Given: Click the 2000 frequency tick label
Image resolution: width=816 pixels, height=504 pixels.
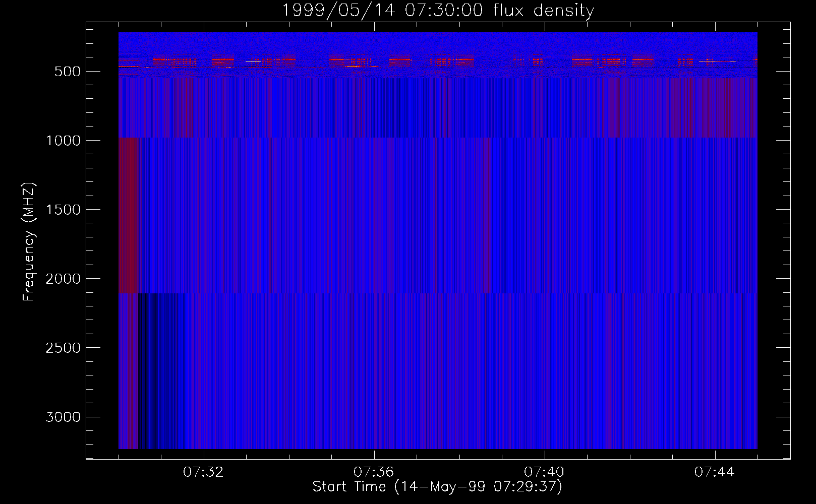Looking at the screenshot, I should pos(63,279).
